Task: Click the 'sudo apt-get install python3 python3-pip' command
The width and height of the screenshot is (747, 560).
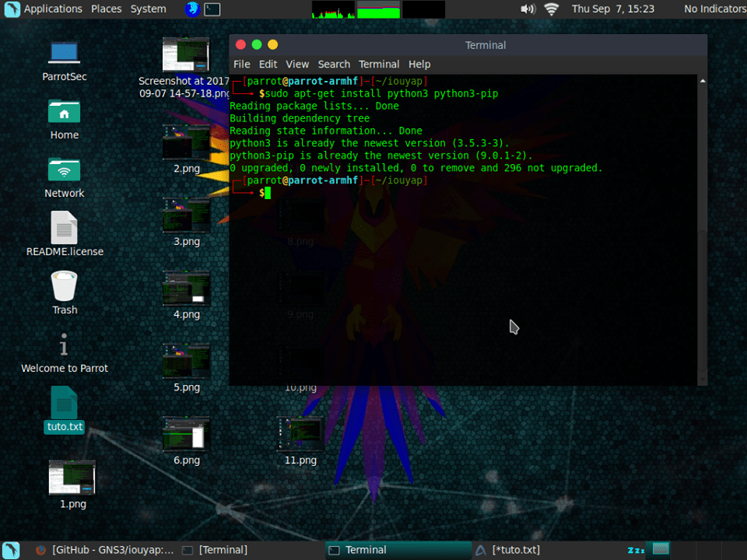Action: coord(381,94)
